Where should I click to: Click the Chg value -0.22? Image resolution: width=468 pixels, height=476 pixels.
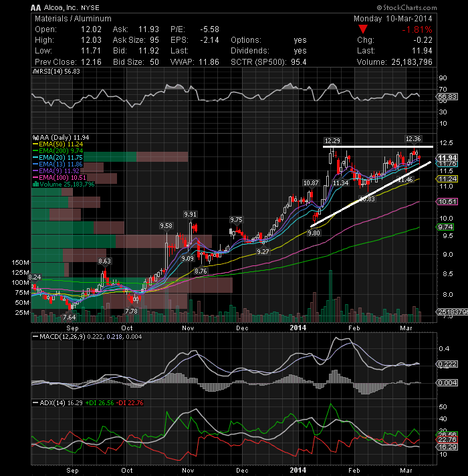(423, 40)
